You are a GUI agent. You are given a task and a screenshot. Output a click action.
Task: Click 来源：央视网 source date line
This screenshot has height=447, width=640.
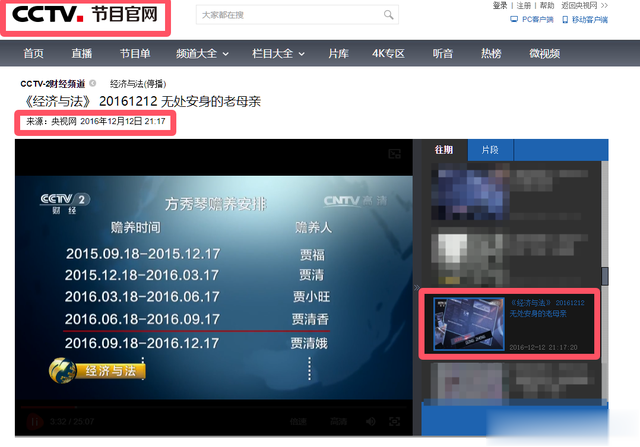point(96,121)
